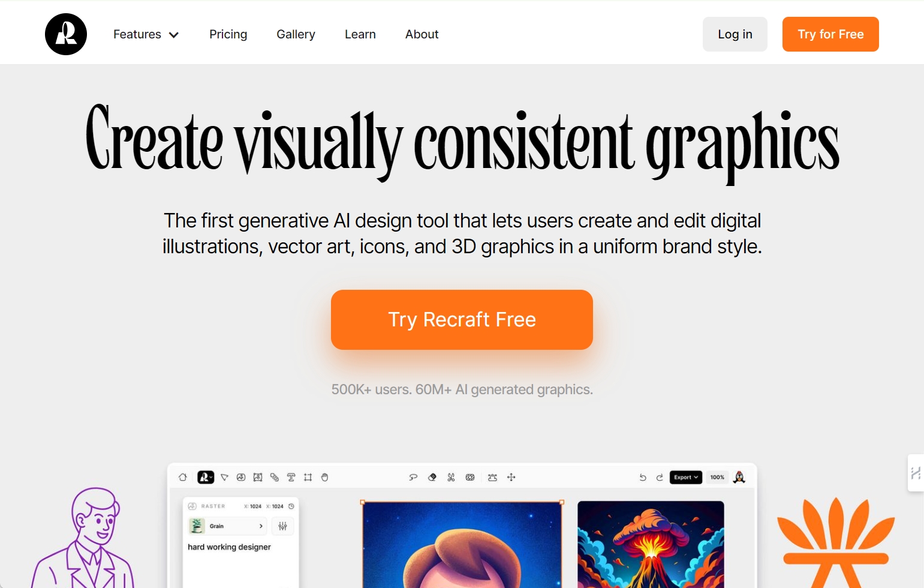Click the 100% zoom level button
Screen dimensions: 924x588
pos(717,478)
